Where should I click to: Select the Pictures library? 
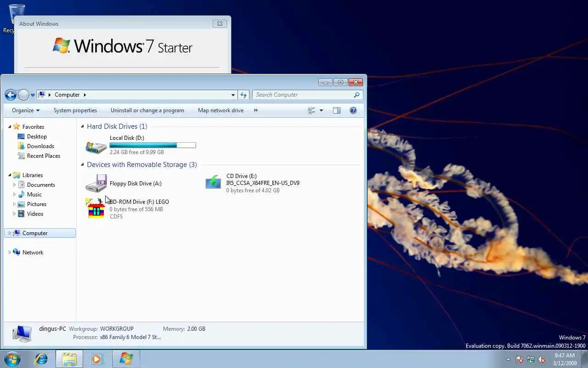pos(36,204)
